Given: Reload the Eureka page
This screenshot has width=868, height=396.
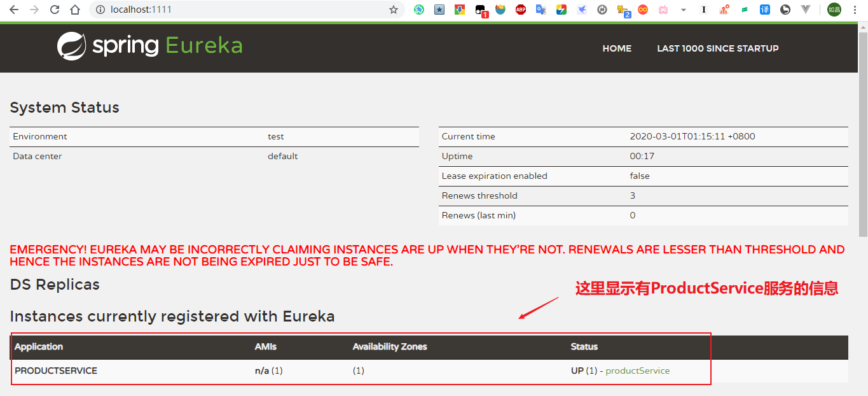Looking at the screenshot, I should (55, 10).
